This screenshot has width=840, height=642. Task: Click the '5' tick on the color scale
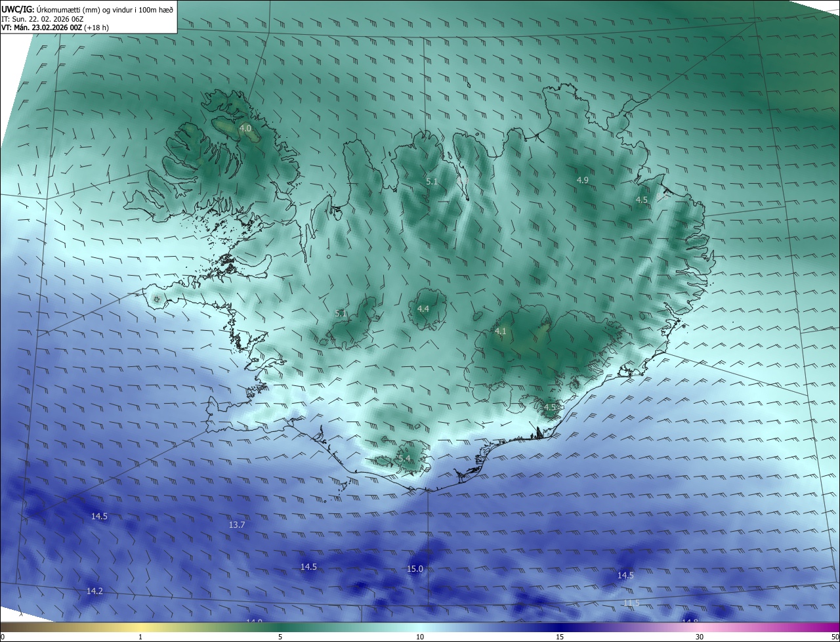(280, 637)
